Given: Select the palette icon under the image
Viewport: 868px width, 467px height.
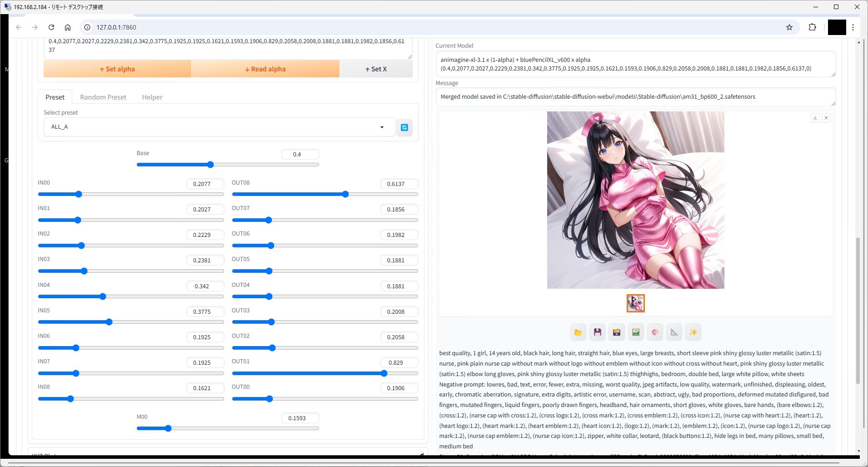Looking at the screenshot, I should click(654, 332).
